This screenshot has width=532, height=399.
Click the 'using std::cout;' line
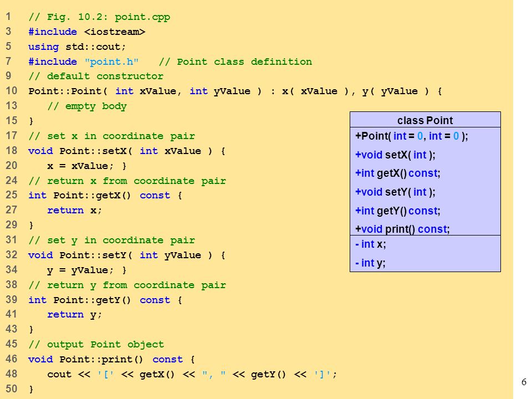77,47
